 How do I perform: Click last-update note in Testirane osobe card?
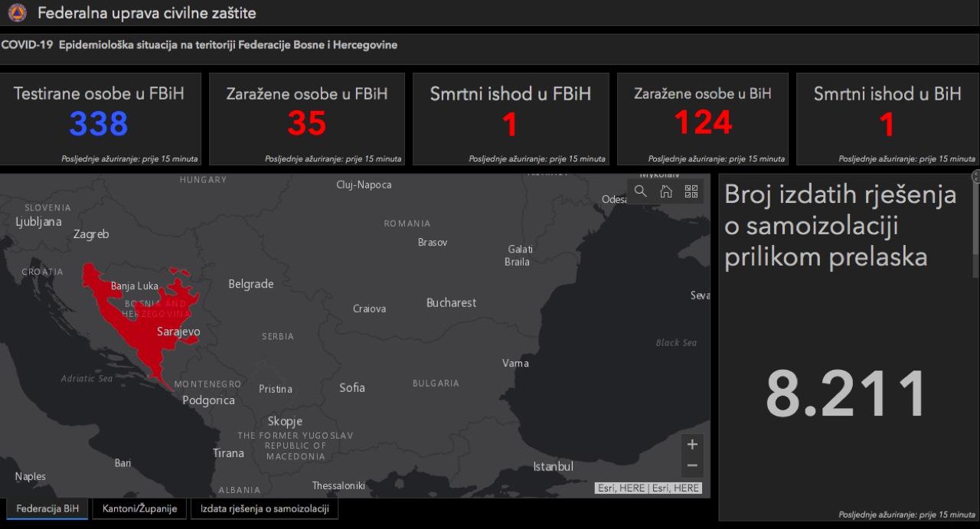(129, 159)
